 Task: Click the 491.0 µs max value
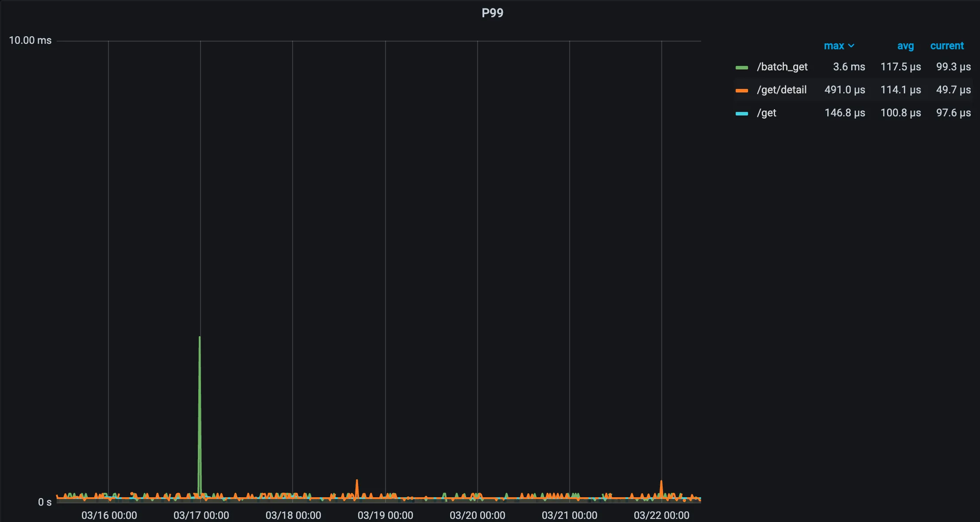click(845, 90)
